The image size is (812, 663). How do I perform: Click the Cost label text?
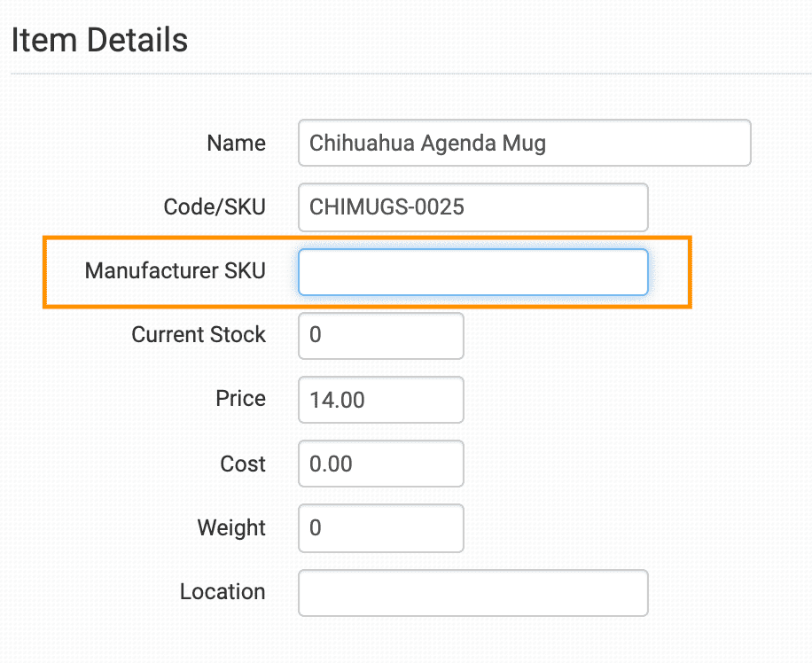tap(242, 464)
